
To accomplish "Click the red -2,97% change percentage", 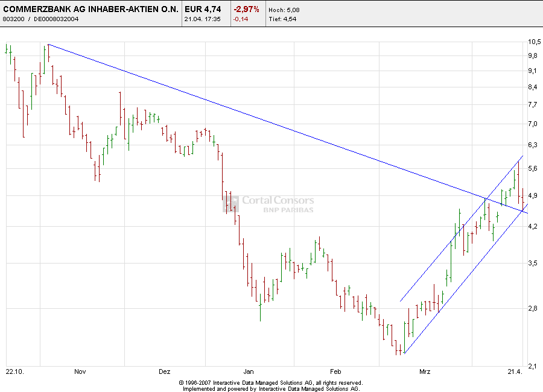I will (246, 10).
